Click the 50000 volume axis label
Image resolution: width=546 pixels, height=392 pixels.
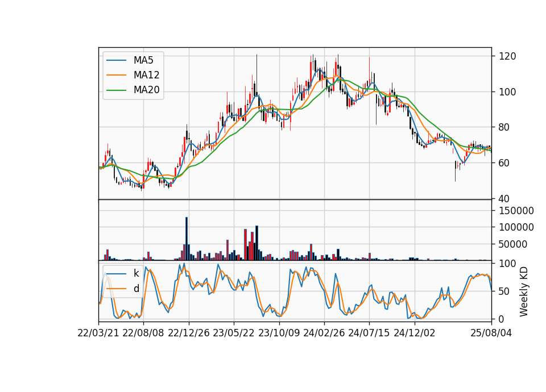pyautogui.click(x=513, y=244)
